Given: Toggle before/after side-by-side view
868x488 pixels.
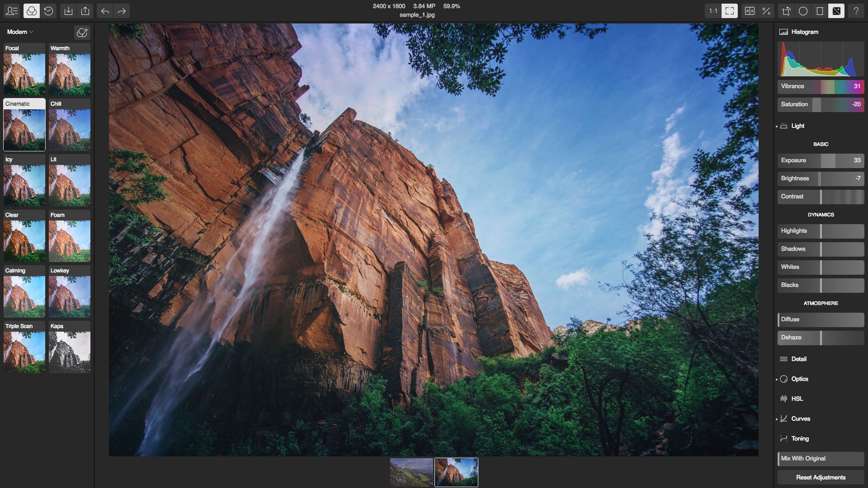Looking at the screenshot, I should point(750,11).
